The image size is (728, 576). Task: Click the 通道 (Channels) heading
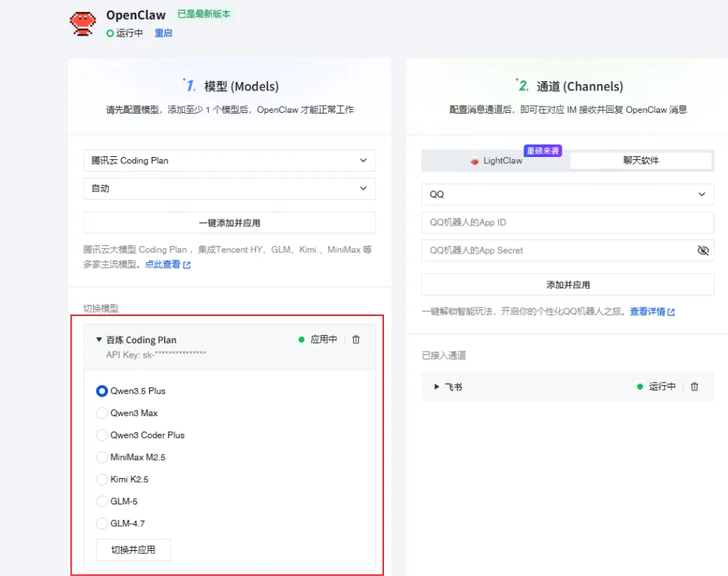coord(579,87)
